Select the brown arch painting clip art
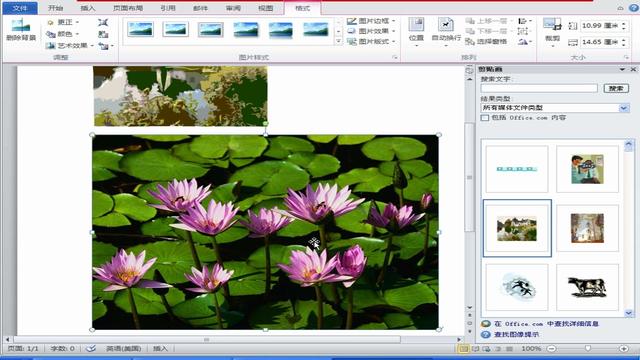The height and width of the screenshot is (360, 640). click(x=587, y=228)
